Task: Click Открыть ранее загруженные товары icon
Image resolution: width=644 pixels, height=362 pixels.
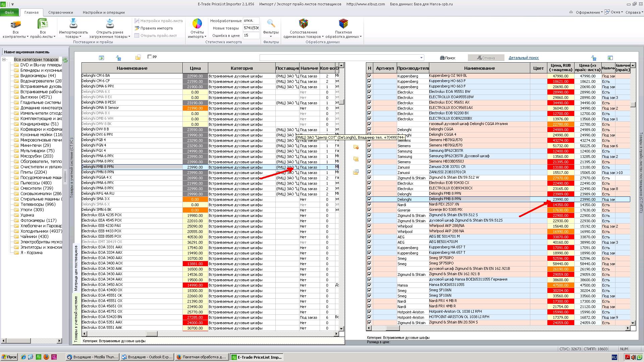Action: 110,24
